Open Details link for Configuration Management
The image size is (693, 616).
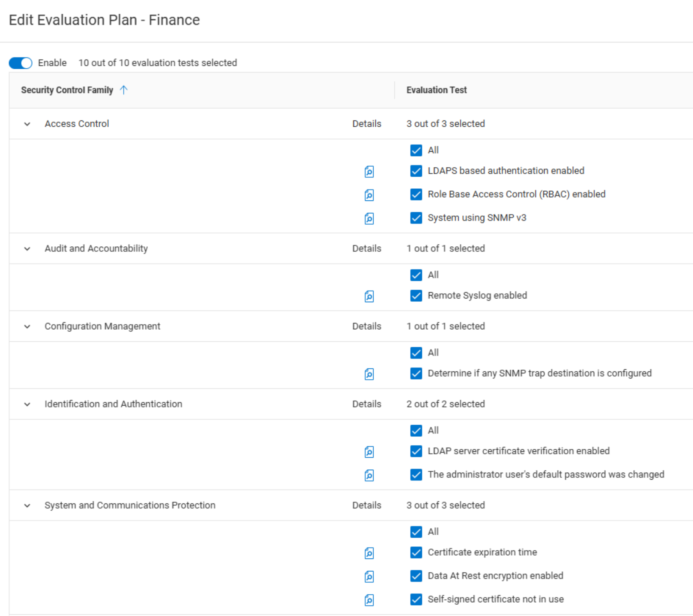click(367, 326)
